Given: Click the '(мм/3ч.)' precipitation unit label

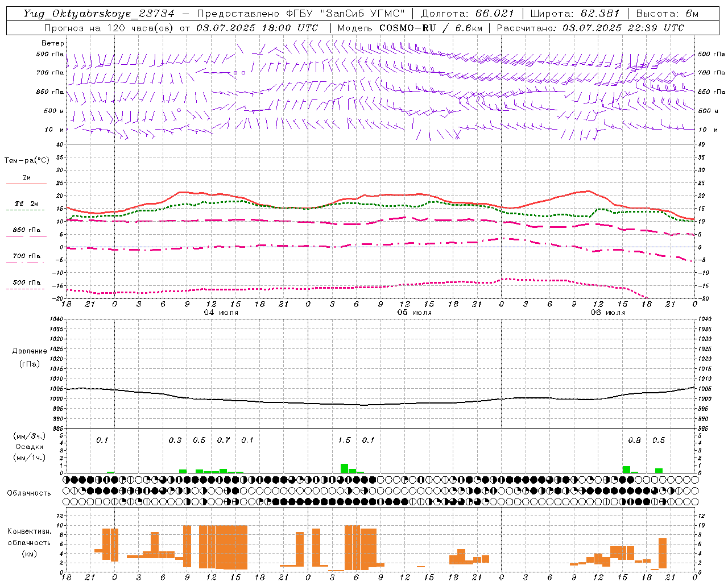Looking at the screenshot, I should point(30,436).
